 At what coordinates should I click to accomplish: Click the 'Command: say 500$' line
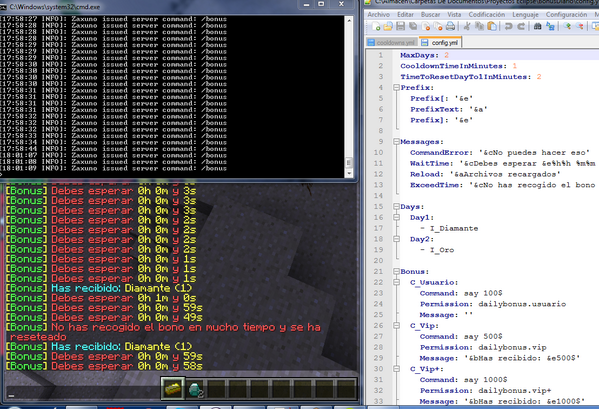click(461, 336)
